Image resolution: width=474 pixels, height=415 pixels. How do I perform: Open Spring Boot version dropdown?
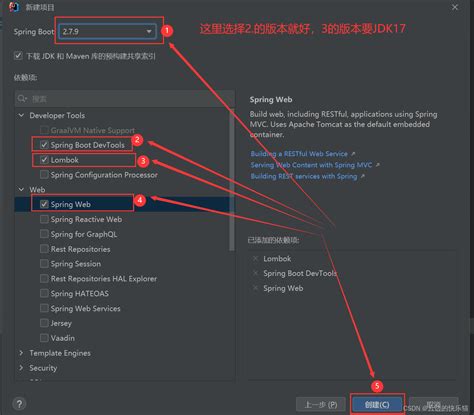coord(107,32)
